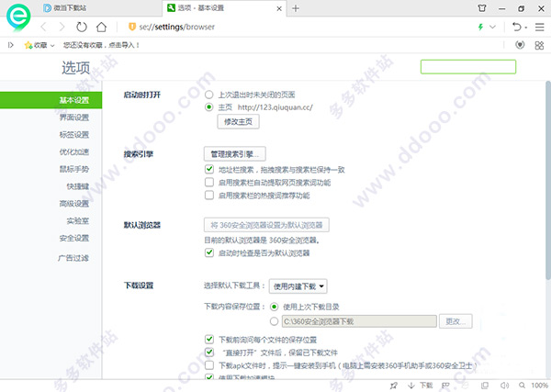Click the import bookmarks link 点击导入

124,45
